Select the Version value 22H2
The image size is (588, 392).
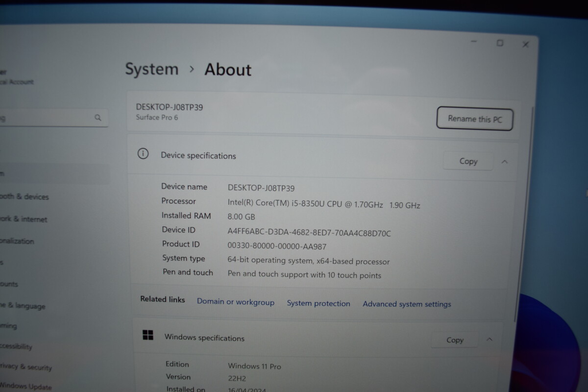pos(237,378)
